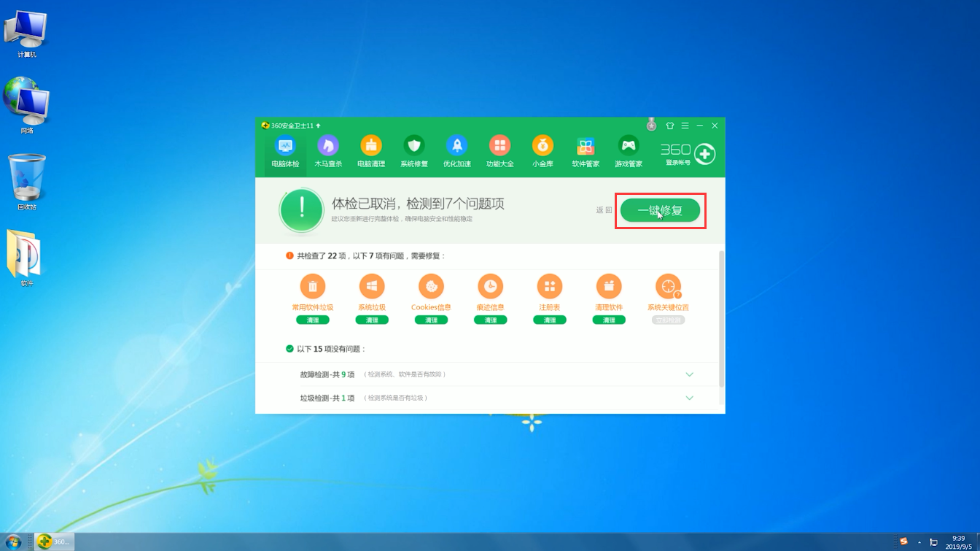The height and width of the screenshot is (551, 980).
Task: Select the 软件 folder on desktop
Action: [x=27, y=258]
